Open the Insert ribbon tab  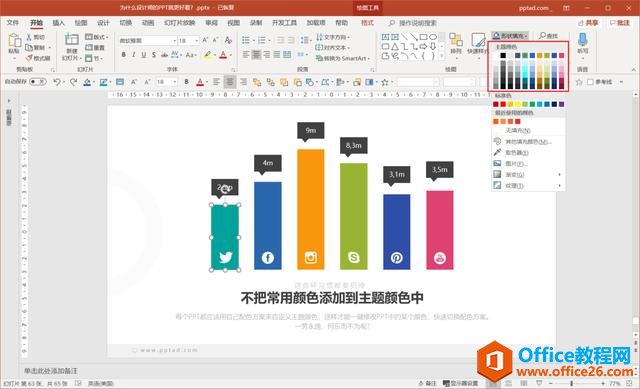(58, 23)
